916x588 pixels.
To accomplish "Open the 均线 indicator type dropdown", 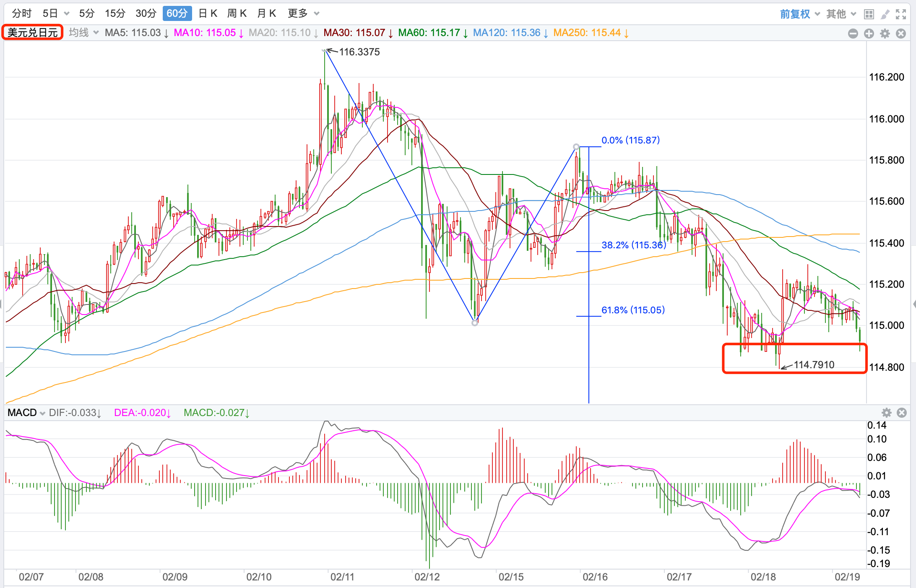I will [x=83, y=33].
